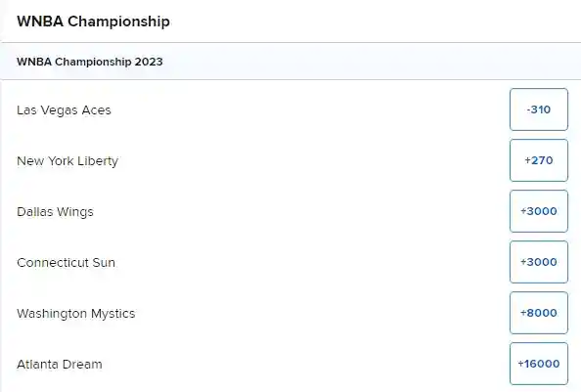581x392 pixels.
Task: Choose the +8000 longshot odds box
Action: pyautogui.click(x=539, y=313)
